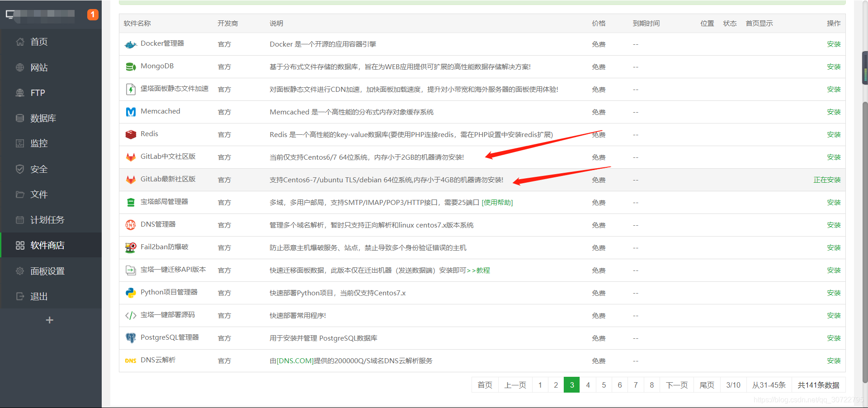Install PostgreSQL管理器 via 安装 link

834,338
